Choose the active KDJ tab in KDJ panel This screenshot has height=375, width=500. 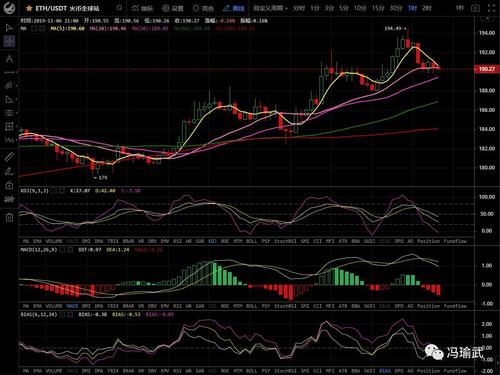click(212, 241)
